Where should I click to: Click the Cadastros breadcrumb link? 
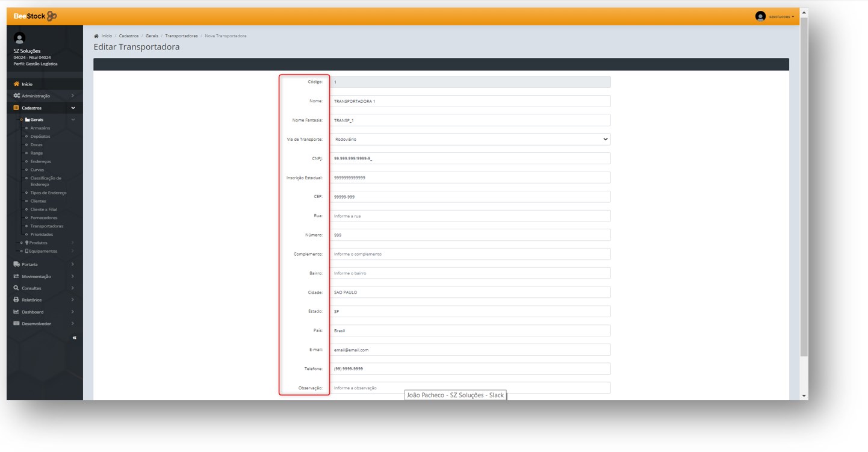point(129,36)
